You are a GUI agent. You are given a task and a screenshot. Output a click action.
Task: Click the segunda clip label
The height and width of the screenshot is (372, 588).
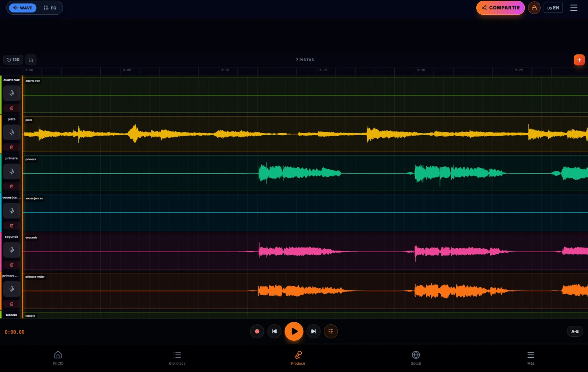tap(31, 238)
